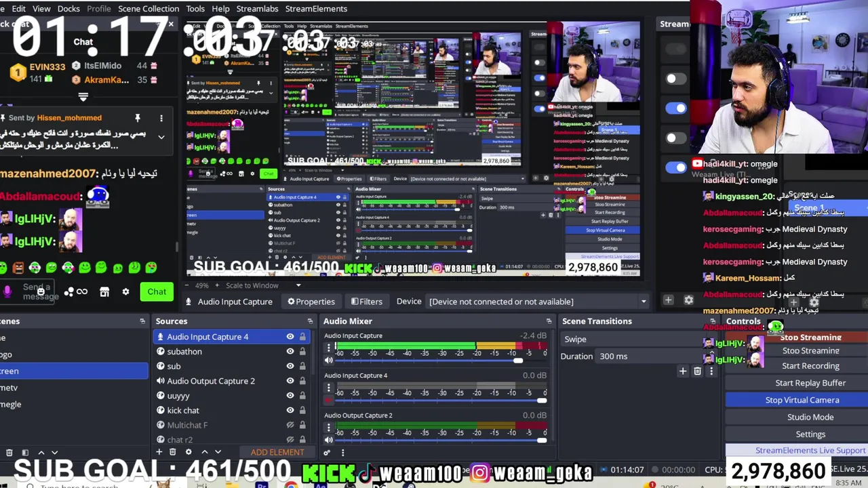The height and width of the screenshot is (488, 868).
Task: Add a new source with the plus icon
Action: 159,452
